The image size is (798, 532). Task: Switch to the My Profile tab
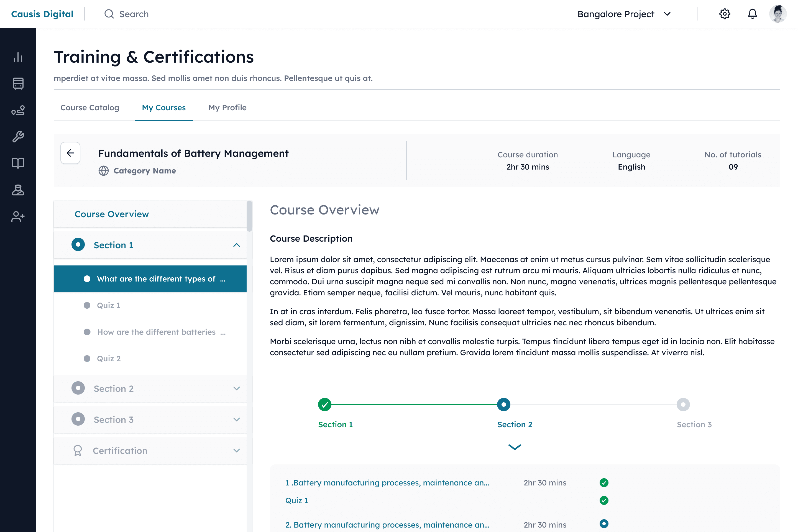[x=227, y=108]
